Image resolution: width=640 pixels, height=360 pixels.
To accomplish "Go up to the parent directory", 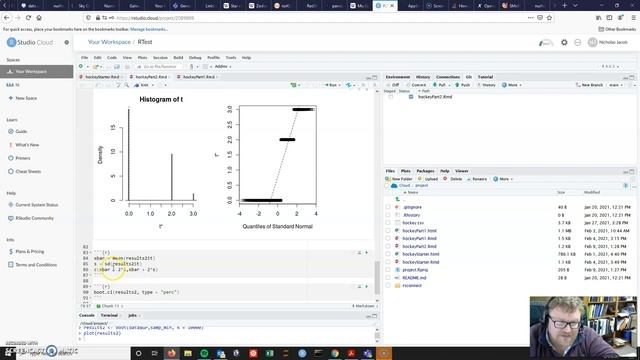I will pos(398,199).
